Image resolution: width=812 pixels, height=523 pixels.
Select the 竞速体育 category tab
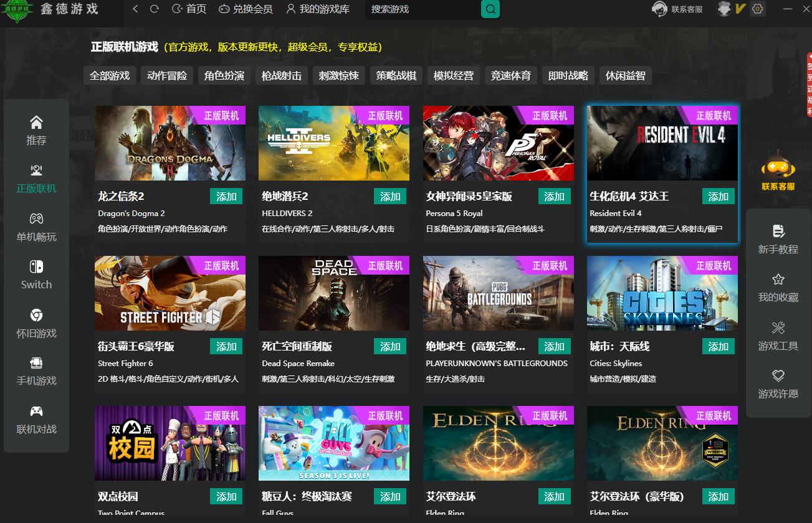tap(511, 75)
